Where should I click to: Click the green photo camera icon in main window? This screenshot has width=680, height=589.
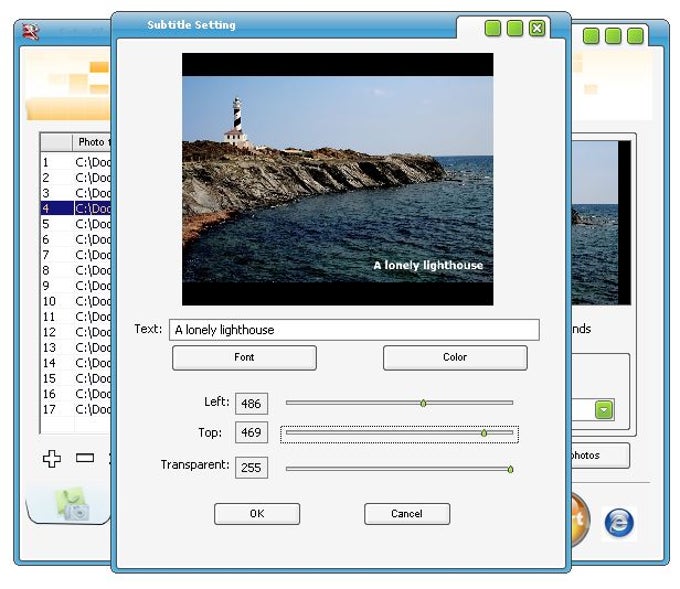[72, 504]
